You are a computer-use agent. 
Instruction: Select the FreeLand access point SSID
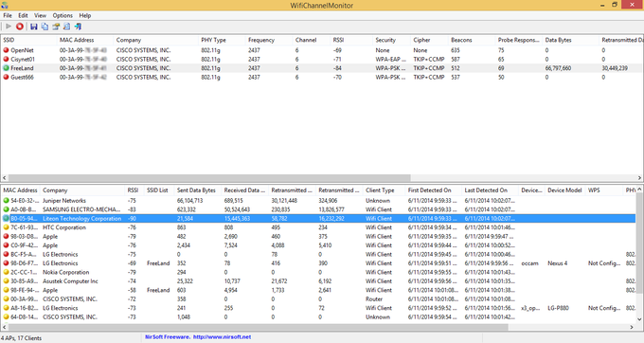(22, 68)
